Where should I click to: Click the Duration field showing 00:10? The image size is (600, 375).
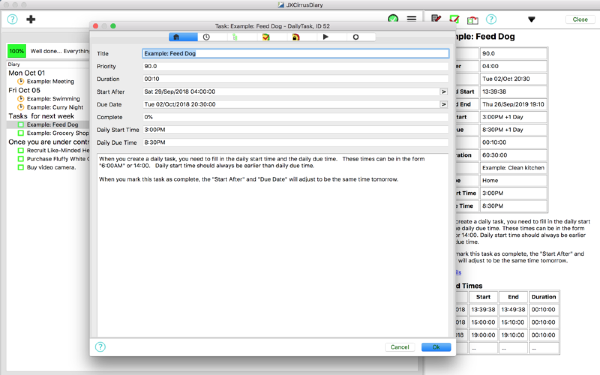[295, 79]
